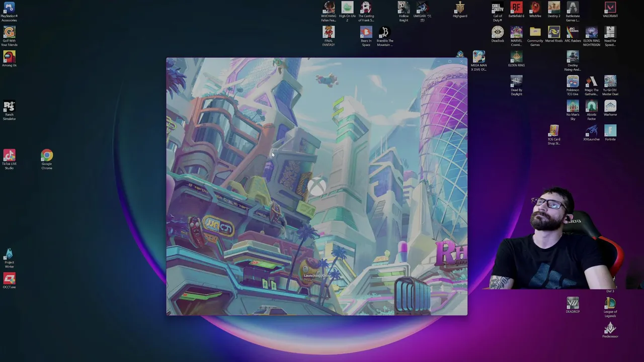Select MEGA MAN X DiVE Offline icon
644x362 pixels.
click(x=478, y=61)
